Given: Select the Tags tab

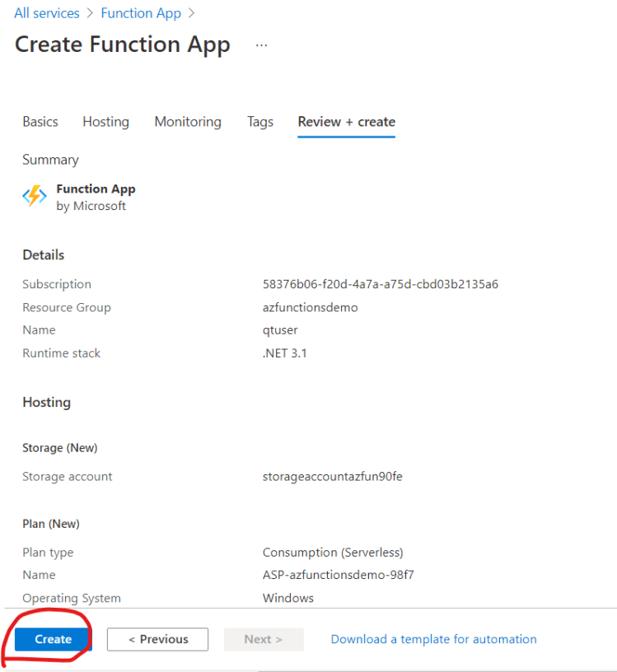Looking at the screenshot, I should pyautogui.click(x=259, y=122).
